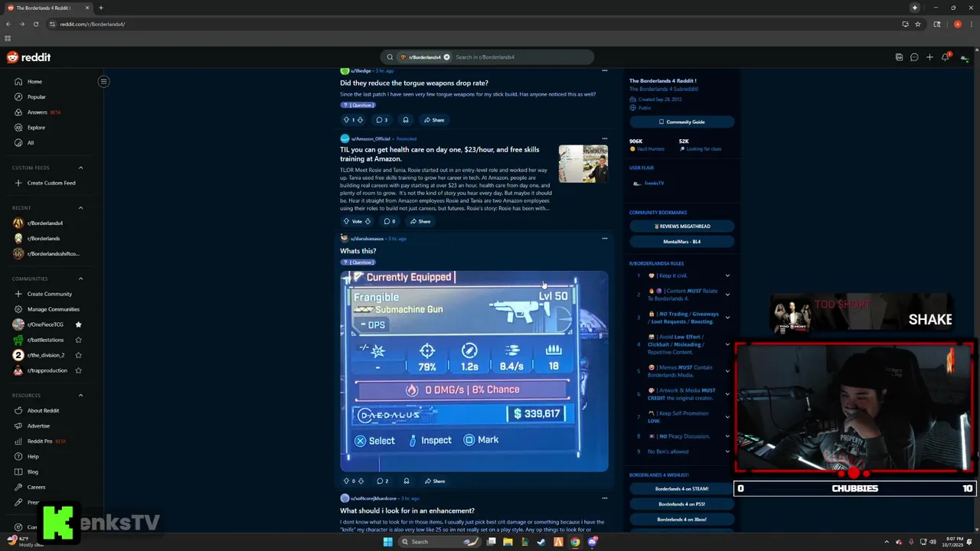Open File Explorer from the taskbar
This screenshot has width=980, height=551.
click(x=507, y=542)
